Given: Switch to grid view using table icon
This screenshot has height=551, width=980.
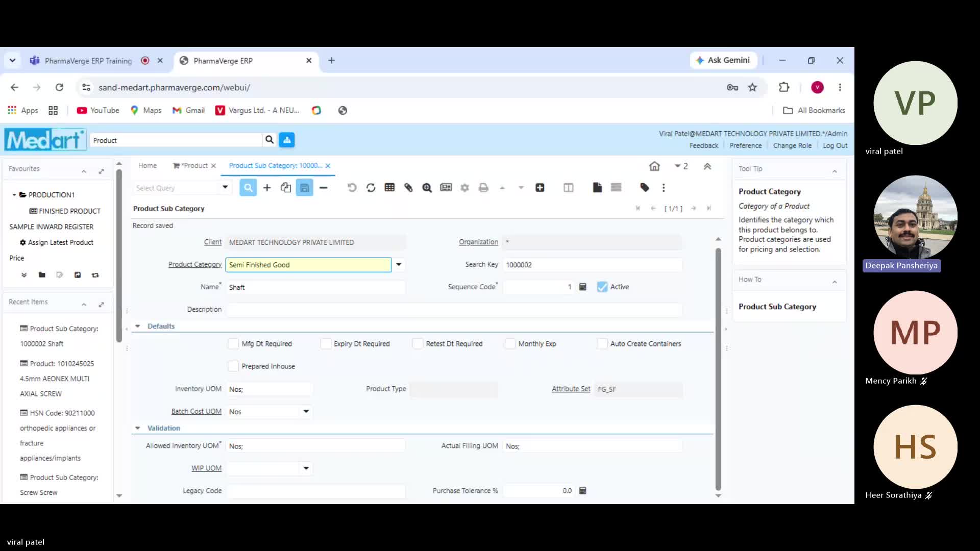Looking at the screenshot, I should [390, 188].
